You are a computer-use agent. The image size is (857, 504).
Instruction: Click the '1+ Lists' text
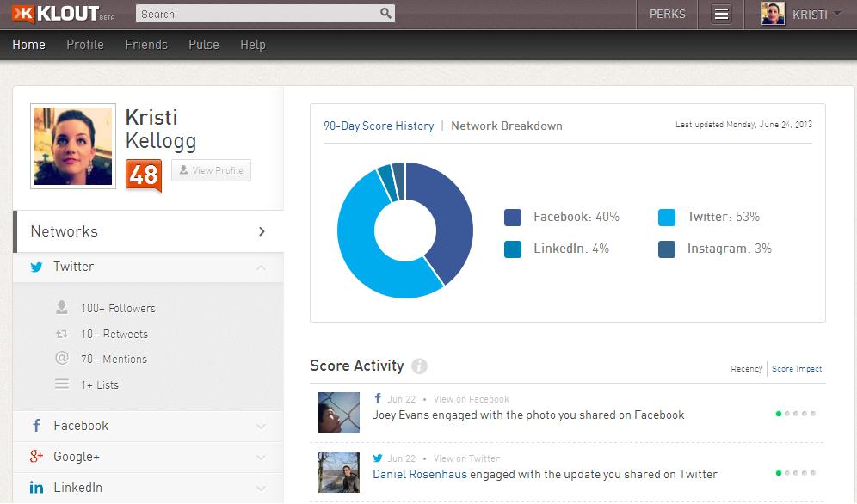[100, 385]
